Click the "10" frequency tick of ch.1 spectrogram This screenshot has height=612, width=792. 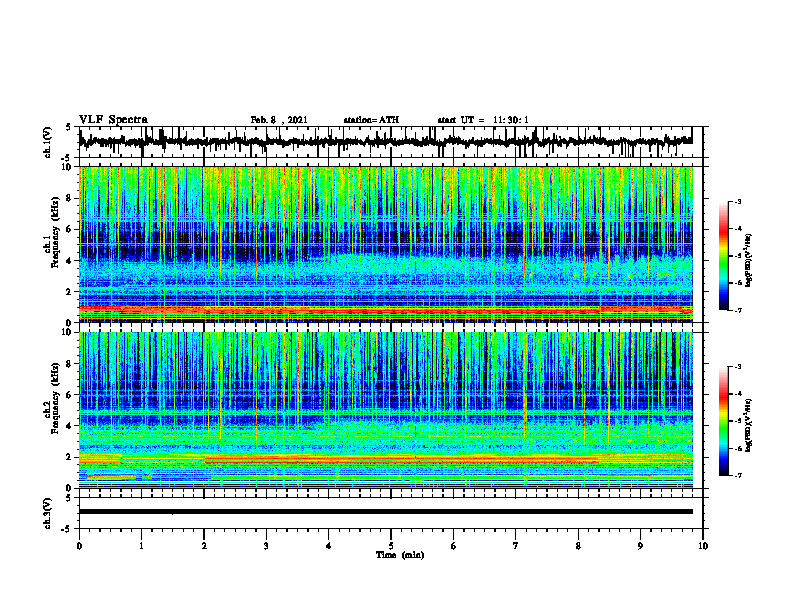point(68,167)
